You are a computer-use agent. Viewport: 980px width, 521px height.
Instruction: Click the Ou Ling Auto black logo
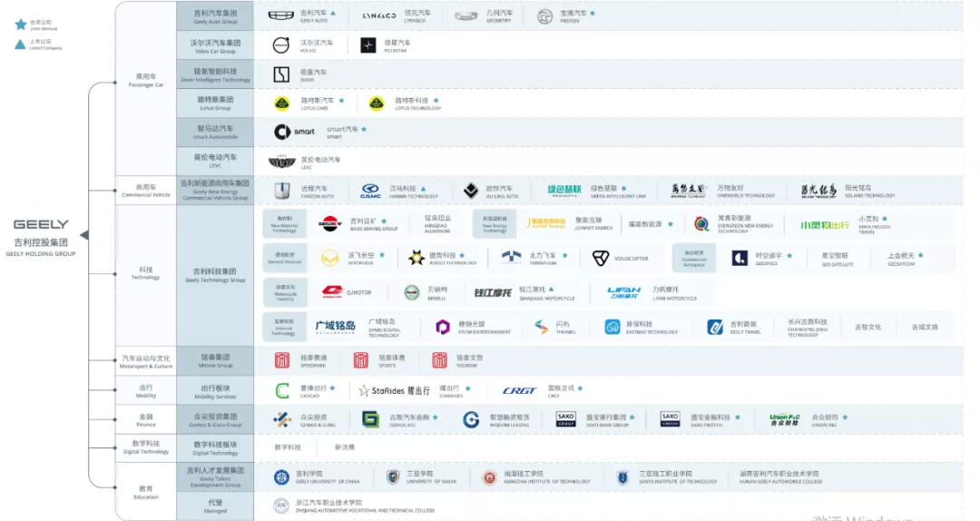[x=471, y=191]
